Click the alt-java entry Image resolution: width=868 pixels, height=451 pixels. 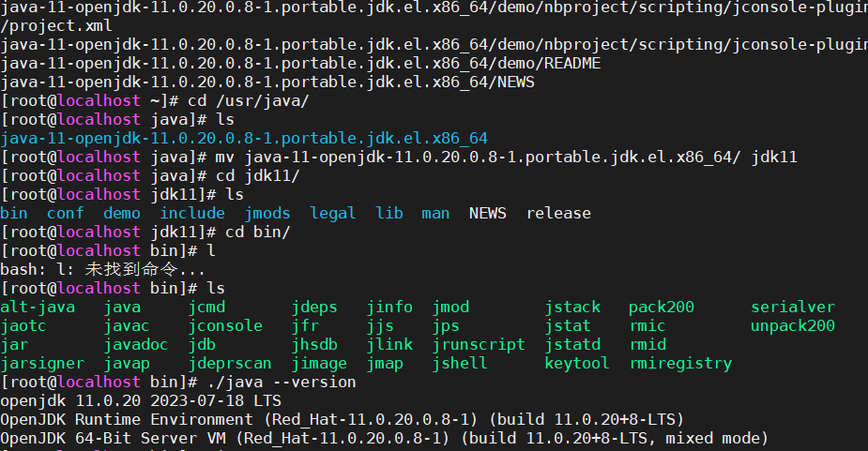(38, 307)
